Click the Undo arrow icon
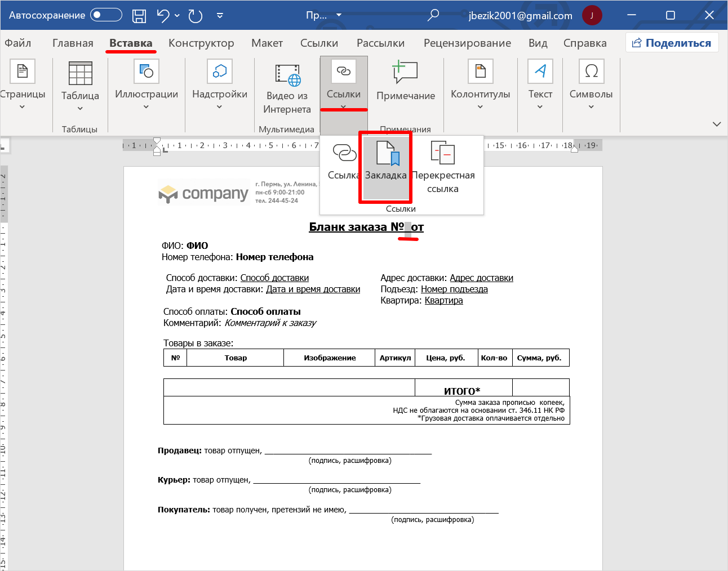Viewport: 728px width, 571px height. [x=163, y=16]
